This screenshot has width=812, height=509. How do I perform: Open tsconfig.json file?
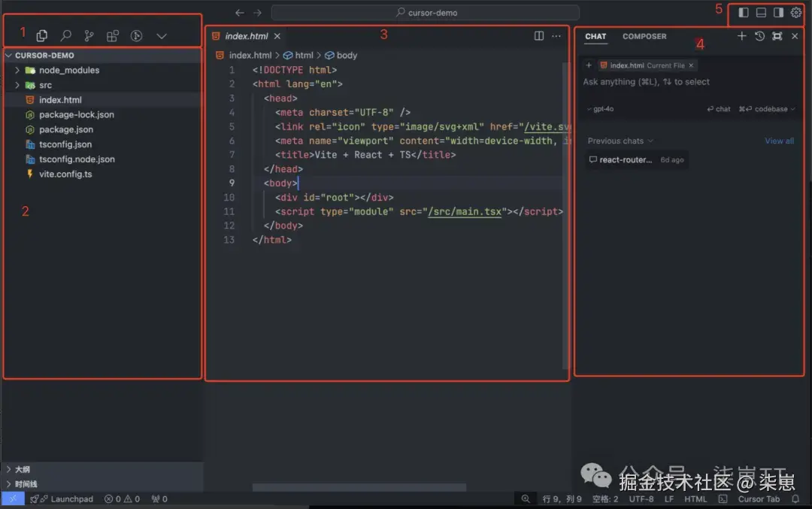coord(102,144)
